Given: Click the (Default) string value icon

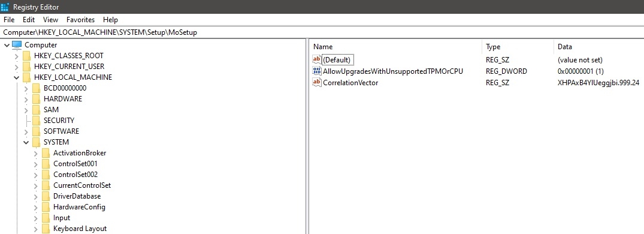Looking at the screenshot, I should tap(317, 59).
